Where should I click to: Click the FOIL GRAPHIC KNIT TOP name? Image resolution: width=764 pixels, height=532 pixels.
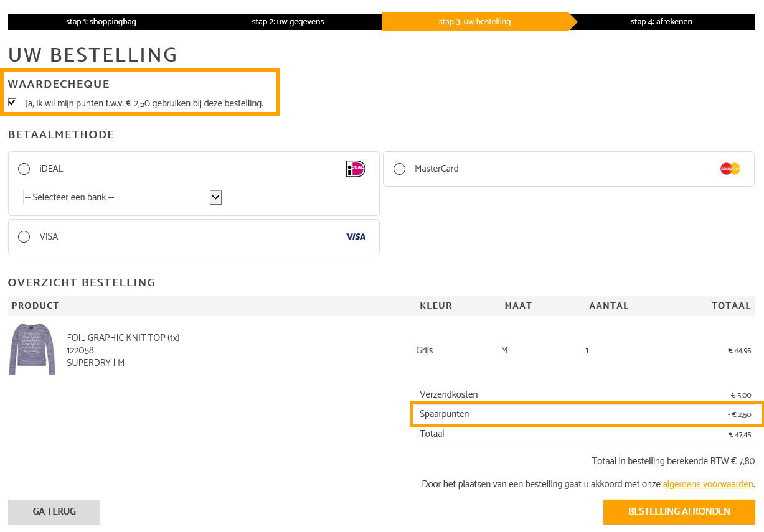pyautogui.click(x=123, y=338)
